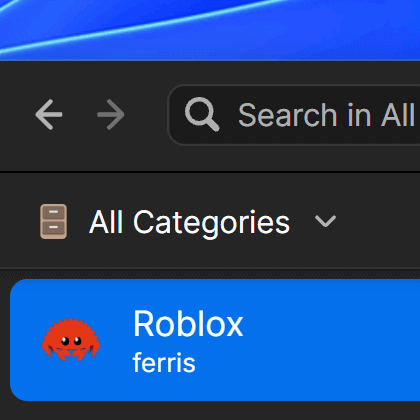Go forward with the right arrow
420x420 pixels.
[x=111, y=114]
